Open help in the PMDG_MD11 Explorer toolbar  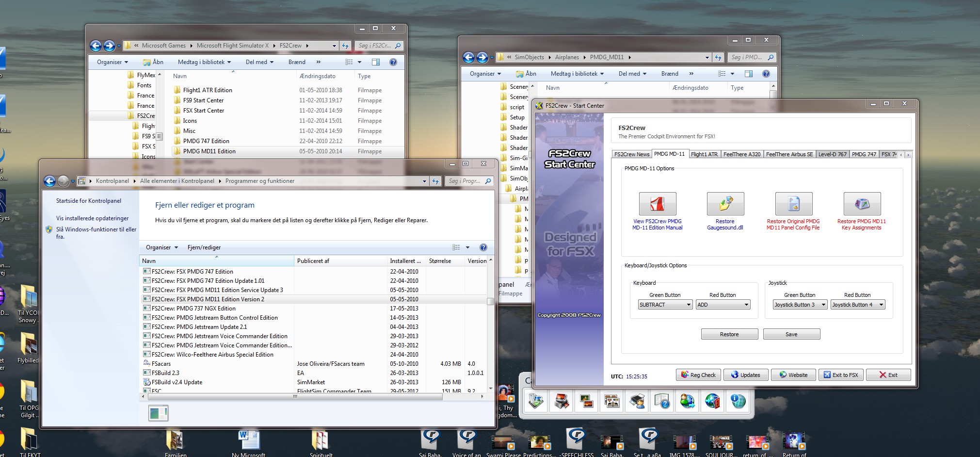coord(766,74)
